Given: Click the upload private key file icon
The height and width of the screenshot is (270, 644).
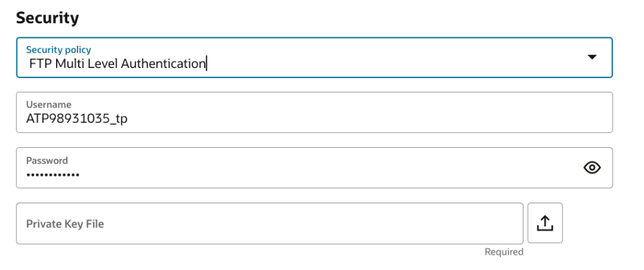Looking at the screenshot, I should click(545, 223).
